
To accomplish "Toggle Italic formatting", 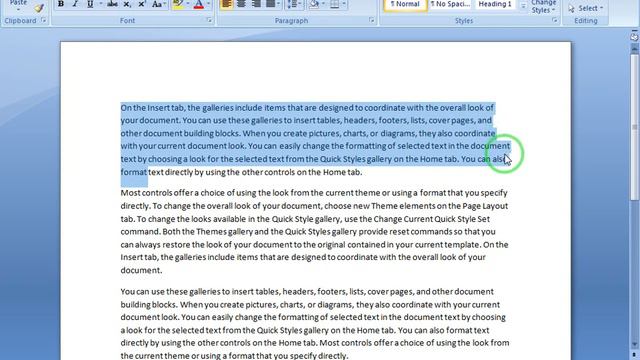I will click(x=75, y=4).
